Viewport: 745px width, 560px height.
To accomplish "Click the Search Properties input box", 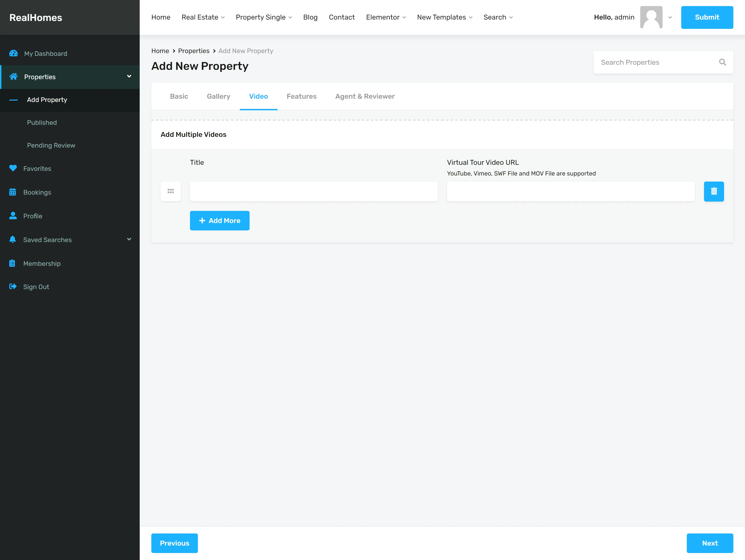I will (x=663, y=62).
